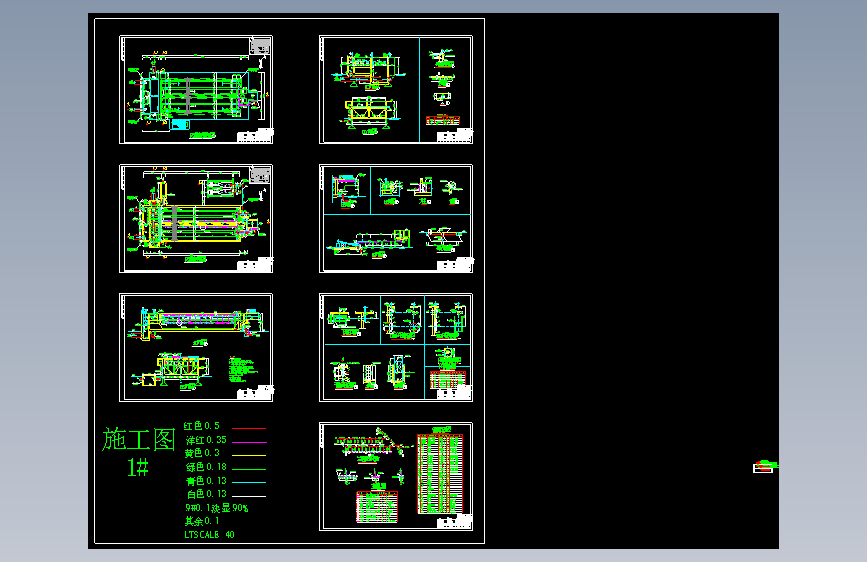Pick the white sample line in legend
This screenshot has height=562, width=867.
tap(249, 496)
